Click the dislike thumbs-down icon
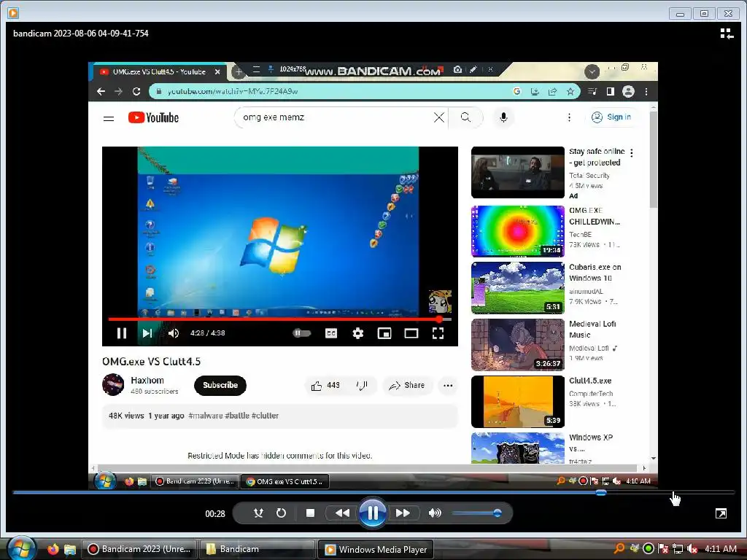 362,385
